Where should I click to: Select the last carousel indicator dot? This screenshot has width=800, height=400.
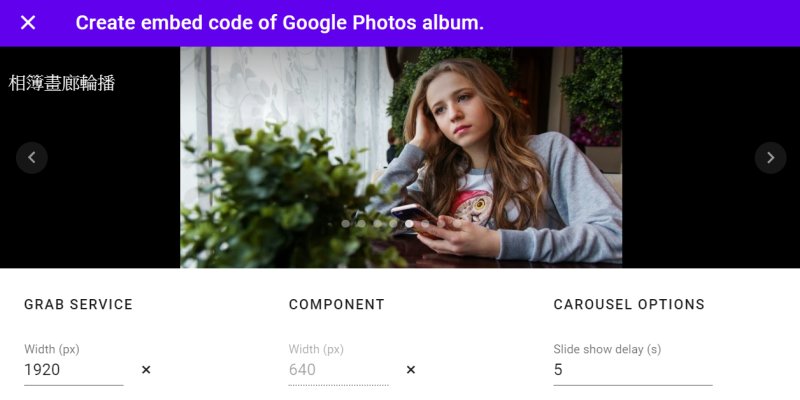tap(457, 223)
